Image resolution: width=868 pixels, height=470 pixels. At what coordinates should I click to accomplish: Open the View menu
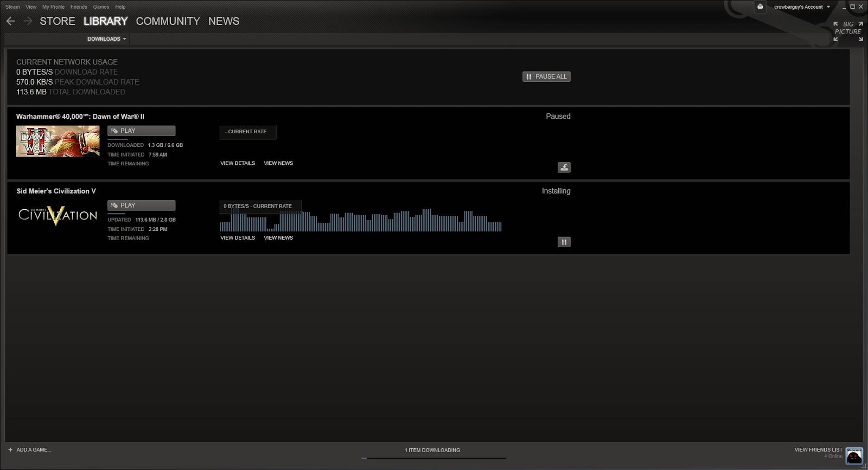coord(31,7)
